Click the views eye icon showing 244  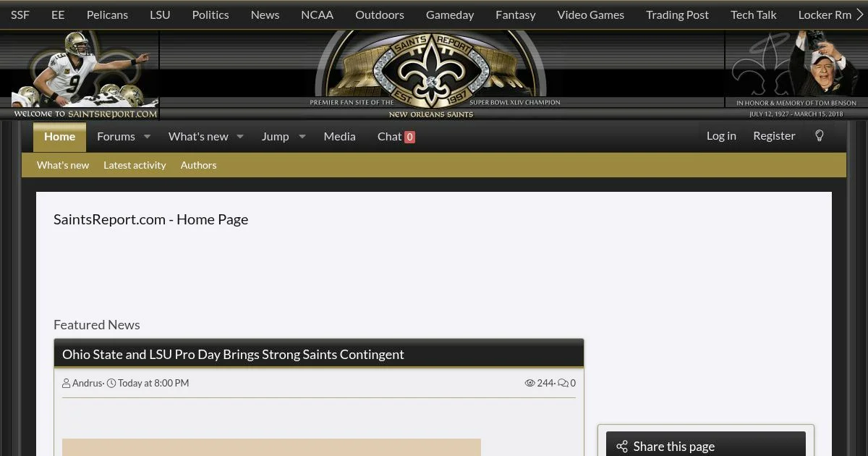[x=529, y=383]
